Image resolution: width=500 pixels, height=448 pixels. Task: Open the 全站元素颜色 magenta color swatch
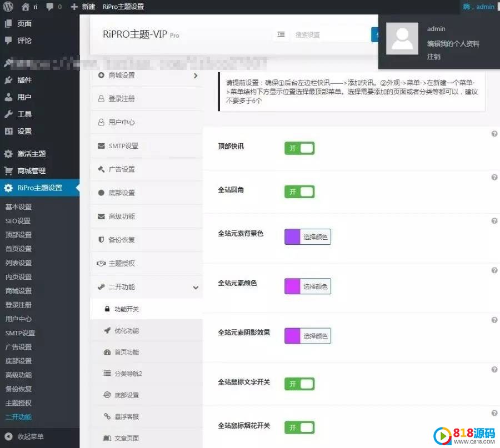coord(292,286)
